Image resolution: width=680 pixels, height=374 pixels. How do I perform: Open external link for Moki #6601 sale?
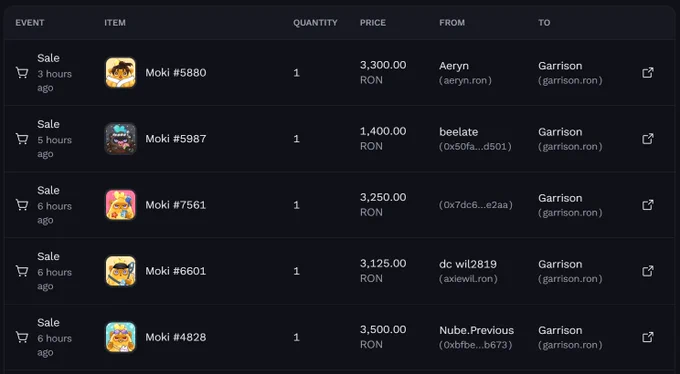coord(647,271)
